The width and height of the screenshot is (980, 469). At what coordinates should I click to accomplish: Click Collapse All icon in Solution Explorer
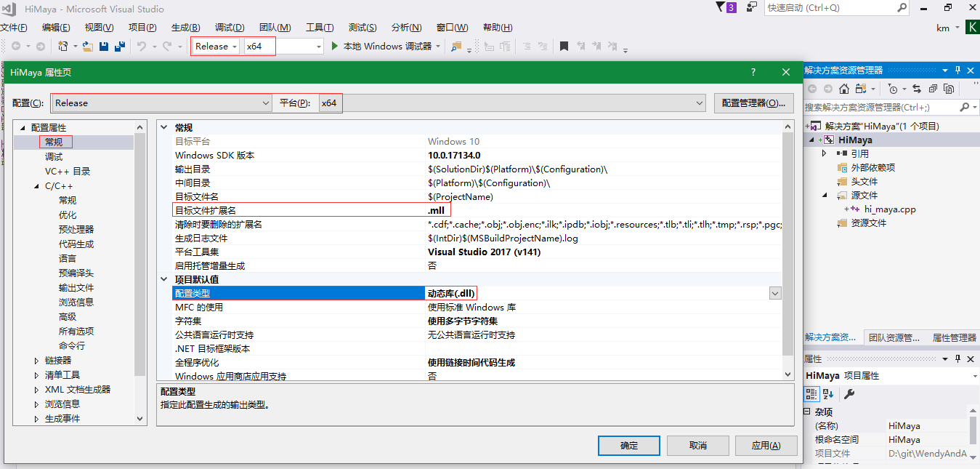click(x=932, y=89)
